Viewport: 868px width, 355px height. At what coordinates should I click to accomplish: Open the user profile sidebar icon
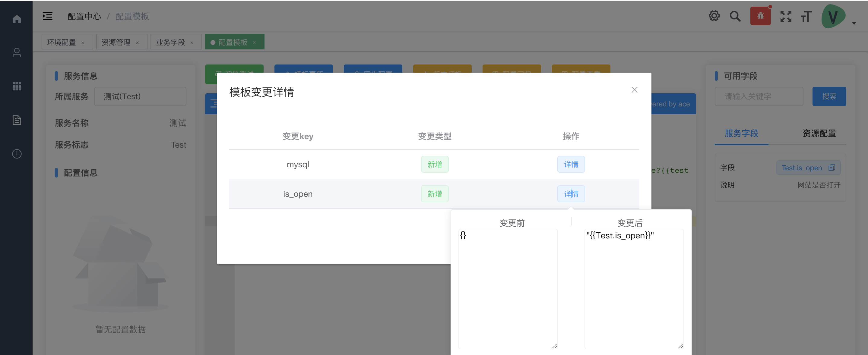17,52
